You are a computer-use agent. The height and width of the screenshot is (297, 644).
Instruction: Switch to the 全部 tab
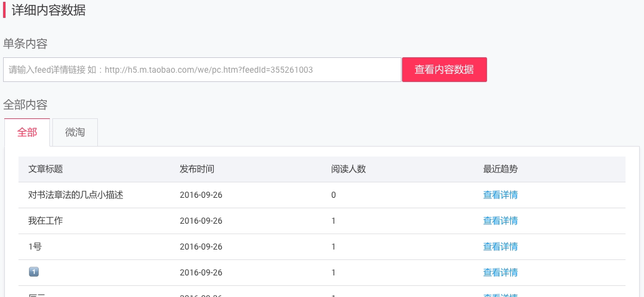click(x=27, y=132)
